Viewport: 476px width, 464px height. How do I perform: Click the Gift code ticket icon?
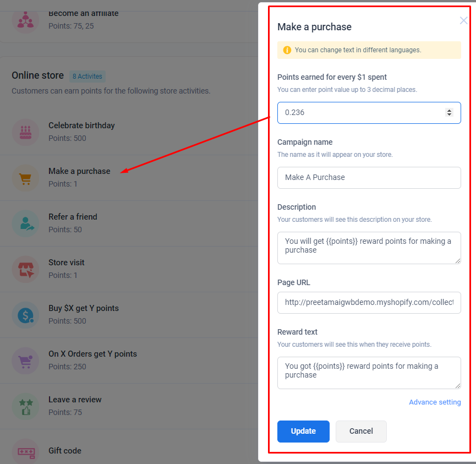click(25, 451)
